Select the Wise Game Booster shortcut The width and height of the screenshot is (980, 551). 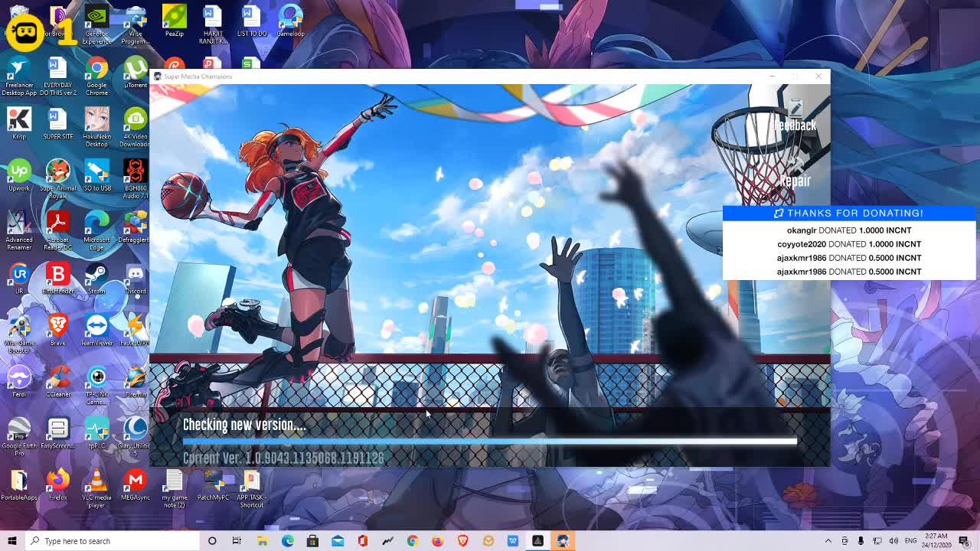pos(19,334)
